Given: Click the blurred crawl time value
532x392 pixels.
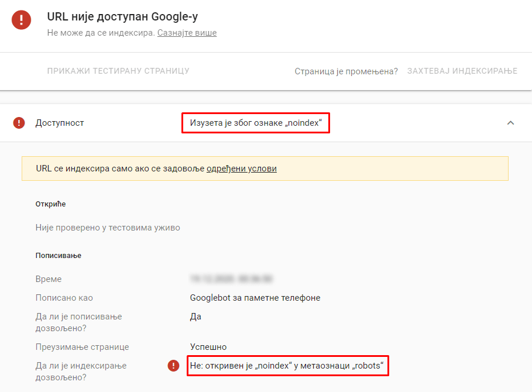Looking at the screenshot, I should (231, 278).
